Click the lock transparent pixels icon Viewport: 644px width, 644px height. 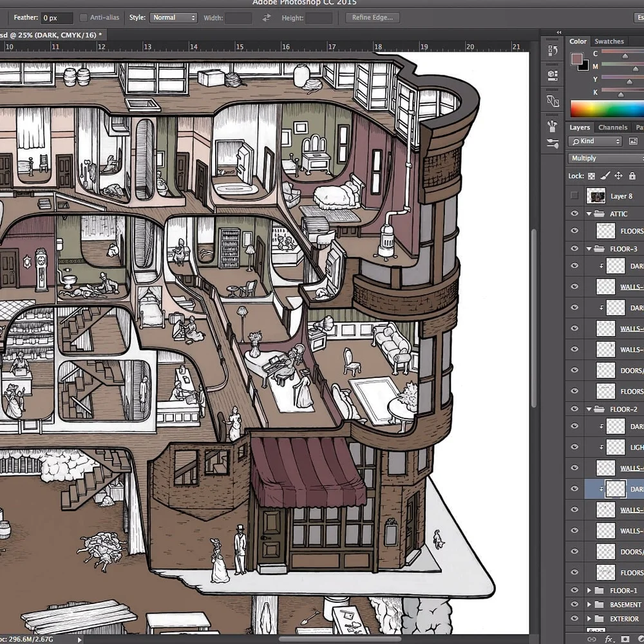click(x=591, y=176)
